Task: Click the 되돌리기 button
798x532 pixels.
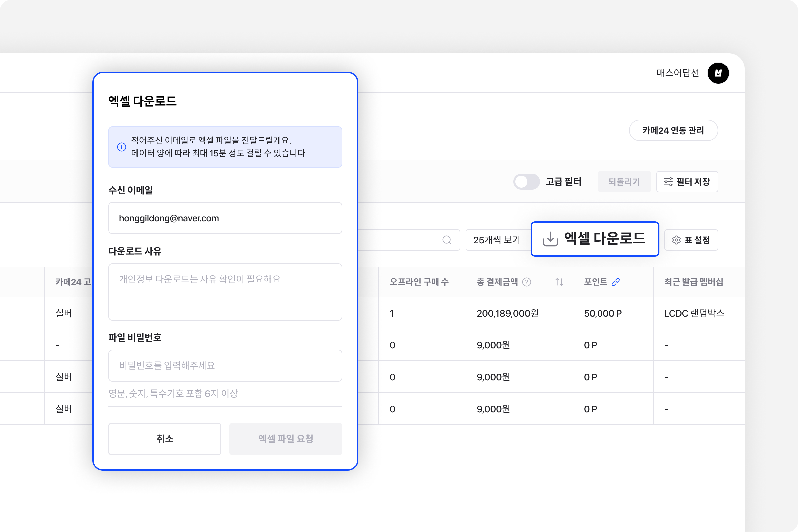Action: (x=624, y=182)
